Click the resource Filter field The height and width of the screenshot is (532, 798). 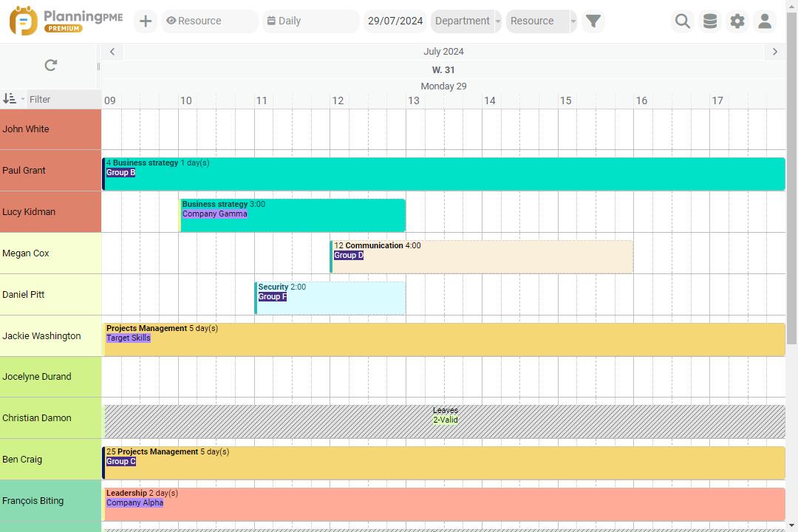(x=64, y=99)
